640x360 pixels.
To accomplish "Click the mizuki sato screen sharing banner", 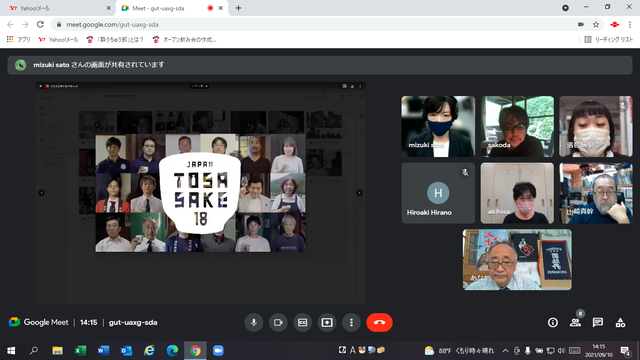I will [320, 65].
